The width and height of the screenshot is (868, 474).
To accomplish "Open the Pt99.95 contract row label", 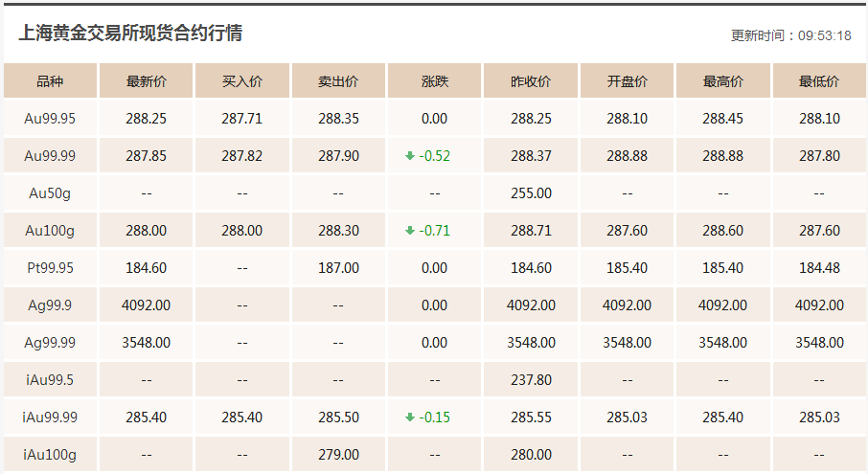I will click(x=50, y=268).
